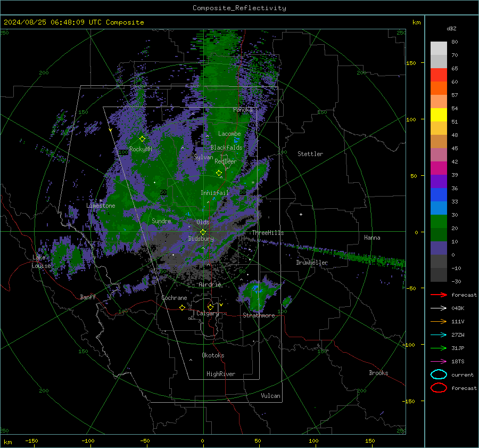Click the Composite_Reflectivity title
The width and height of the screenshot is (479, 448).
(240, 8)
